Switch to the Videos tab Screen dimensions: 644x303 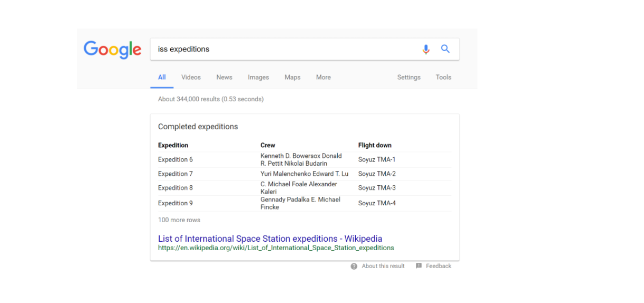[x=191, y=77]
